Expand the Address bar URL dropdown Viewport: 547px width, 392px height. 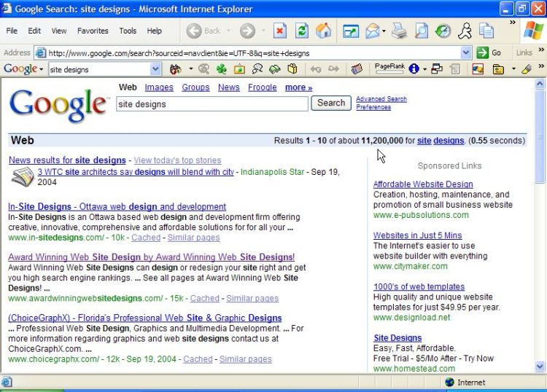point(466,53)
